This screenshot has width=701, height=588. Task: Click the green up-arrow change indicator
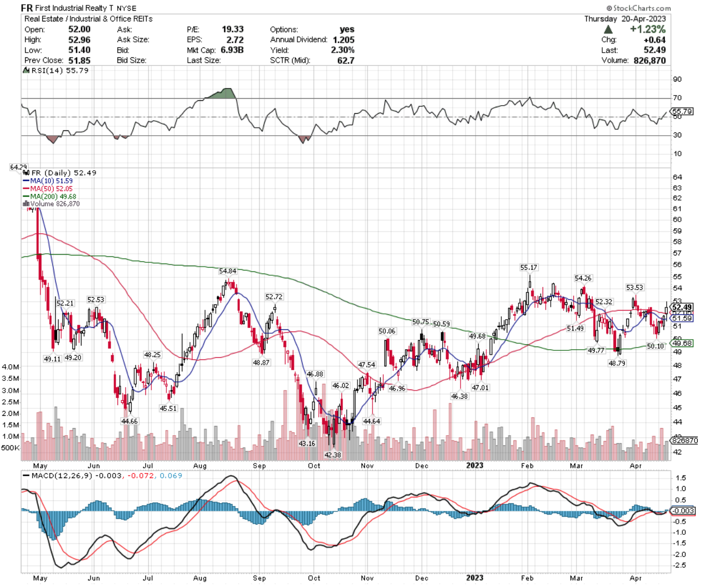pos(609,30)
